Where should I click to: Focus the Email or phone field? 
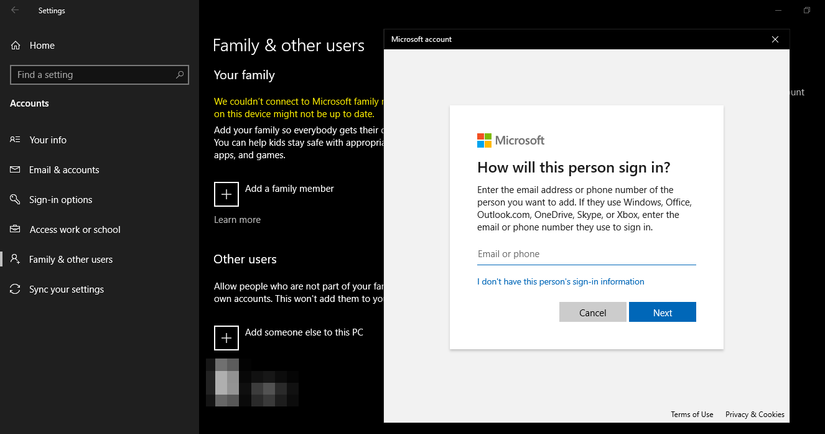point(587,254)
